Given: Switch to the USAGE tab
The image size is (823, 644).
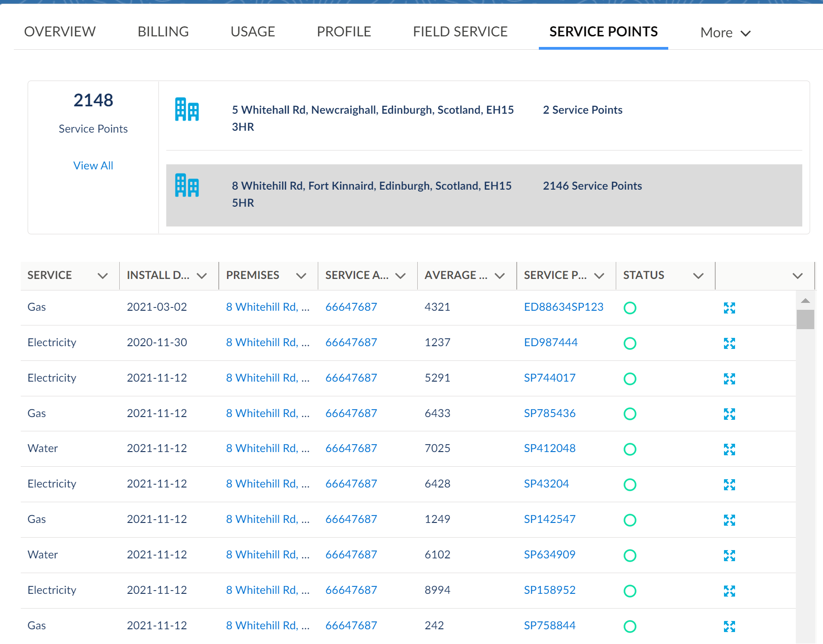Looking at the screenshot, I should coord(253,31).
